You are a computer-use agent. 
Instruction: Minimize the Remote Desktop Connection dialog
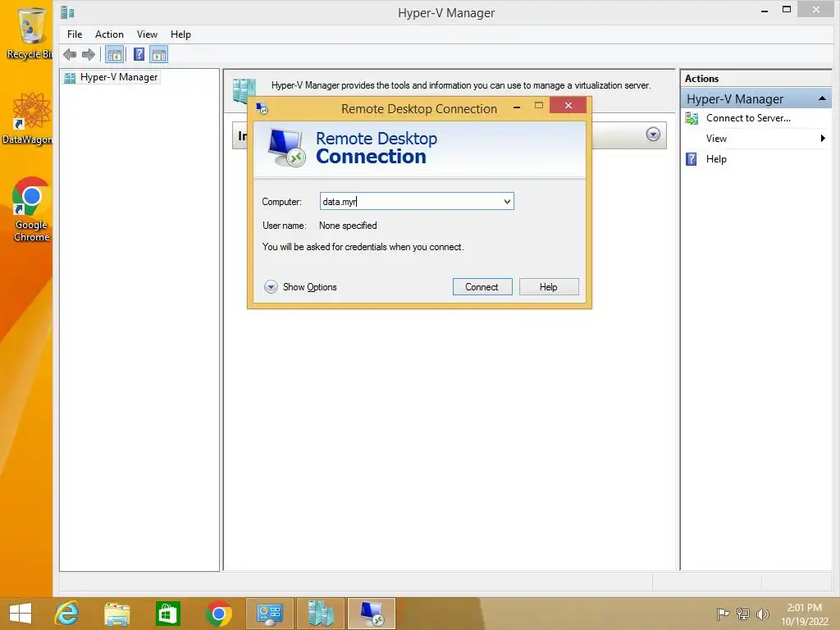coord(517,107)
